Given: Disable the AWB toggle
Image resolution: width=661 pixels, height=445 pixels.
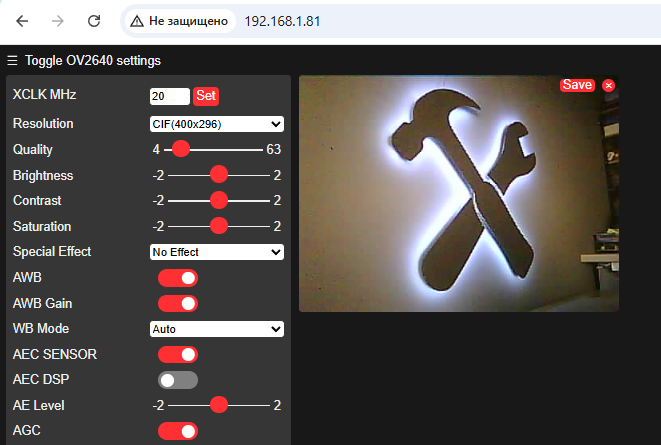Looking at the screenshot, I should 178,278.
